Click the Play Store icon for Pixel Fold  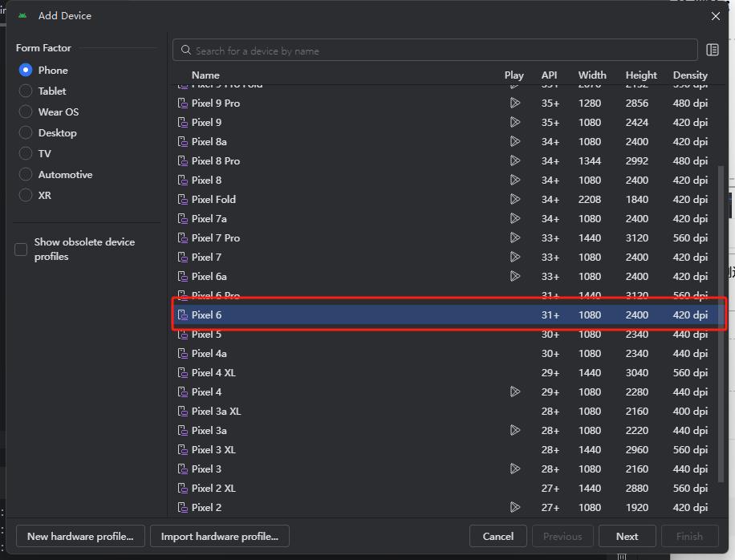tap(514, 200)
